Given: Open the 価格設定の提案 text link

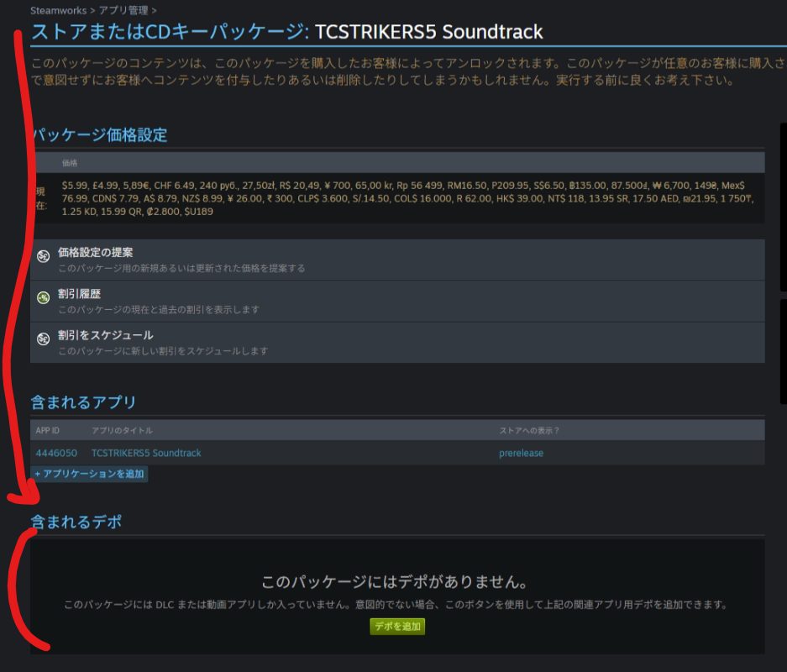Looking at the screenshot, I should (x=96, y=252).
